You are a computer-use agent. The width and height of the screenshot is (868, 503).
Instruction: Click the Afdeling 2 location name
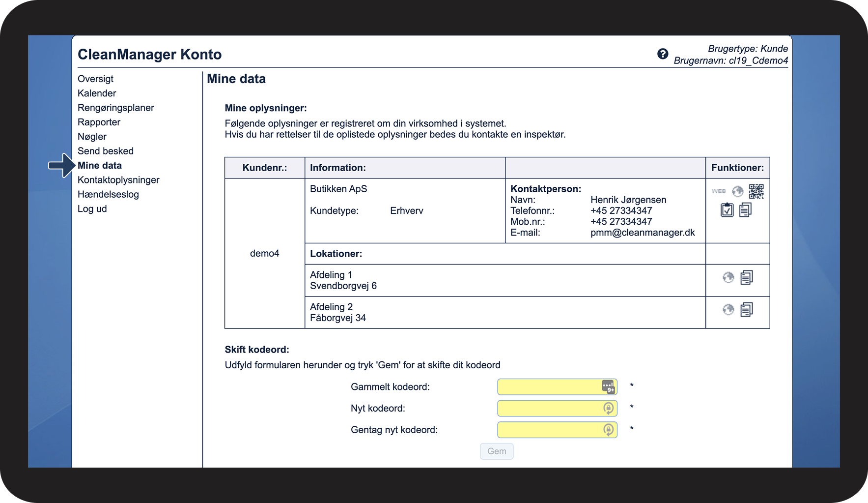pos(331,307)
